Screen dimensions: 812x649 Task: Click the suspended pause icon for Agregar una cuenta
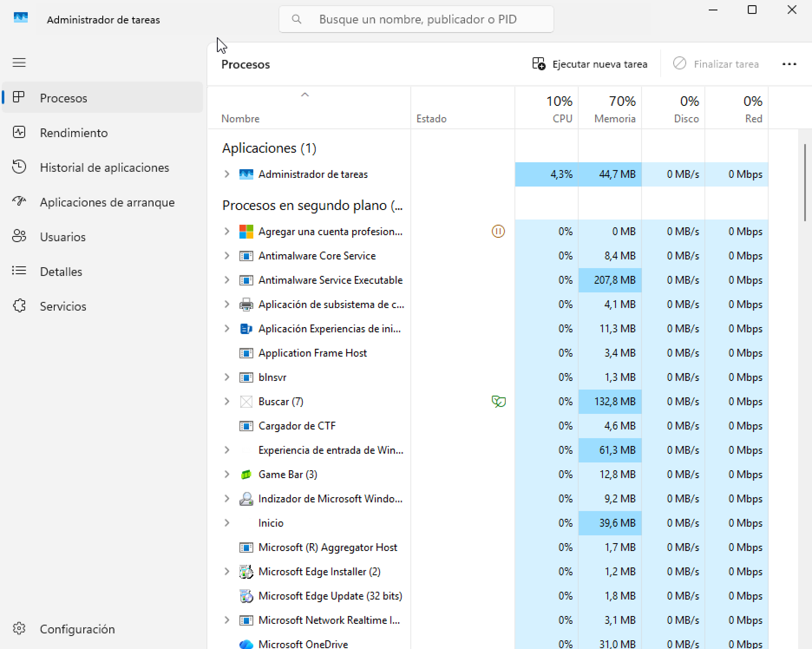coord(498,231)
